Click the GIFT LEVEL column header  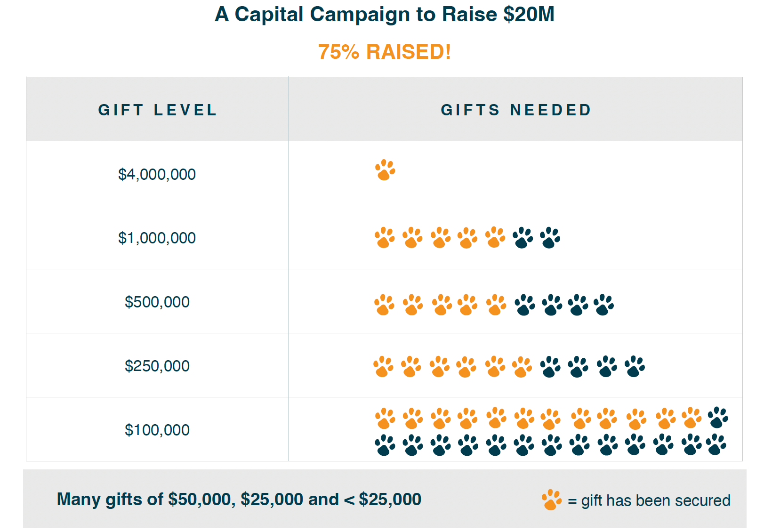click(x=157, y=110)
